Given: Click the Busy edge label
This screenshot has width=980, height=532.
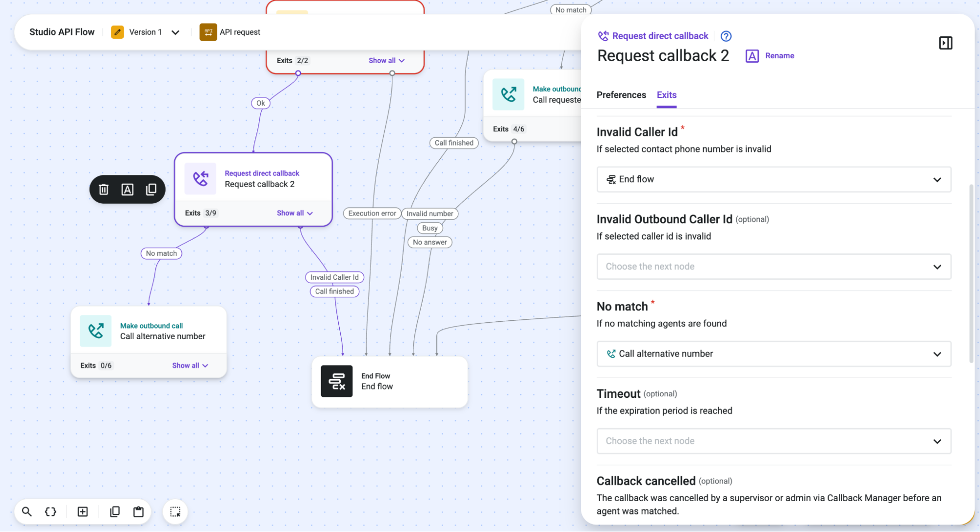Looking at the screenshot, I should coord(429,228).
